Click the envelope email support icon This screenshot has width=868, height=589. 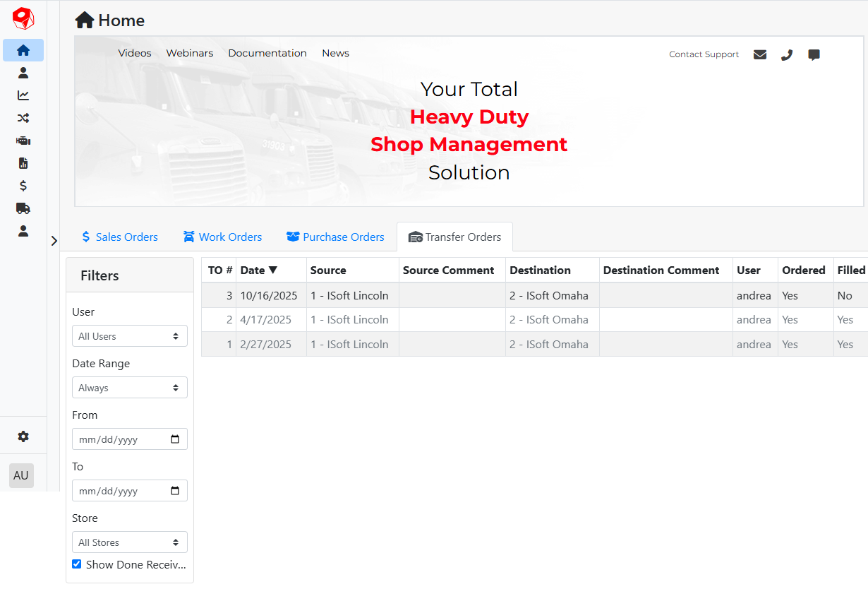(x=760, y=54)
